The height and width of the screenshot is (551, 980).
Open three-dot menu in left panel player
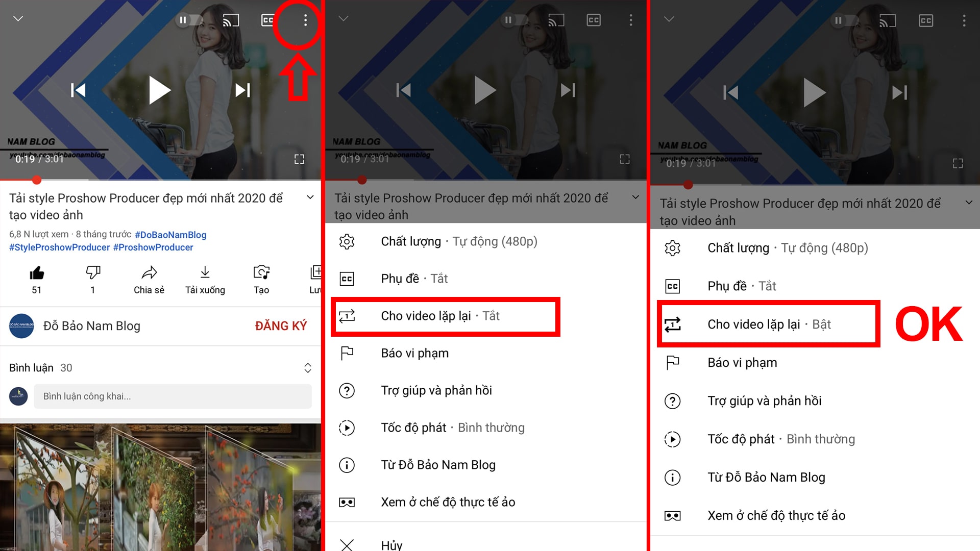coord(305,20)
